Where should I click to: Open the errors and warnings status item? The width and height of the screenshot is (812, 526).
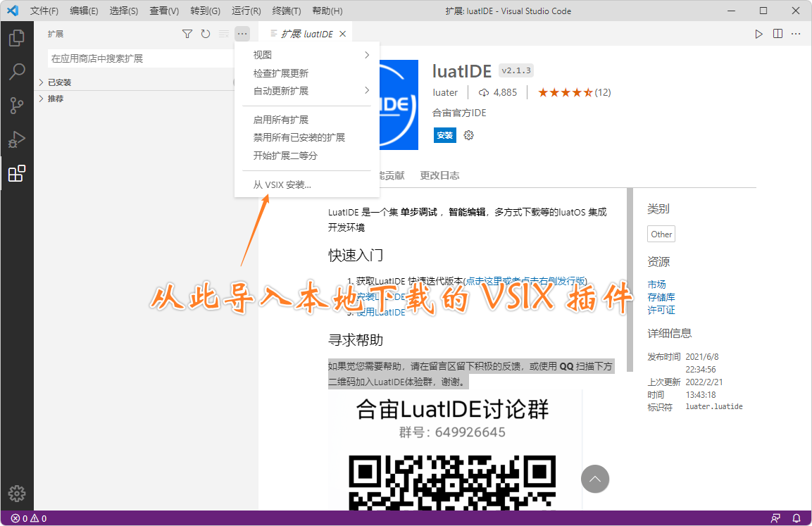29,518
